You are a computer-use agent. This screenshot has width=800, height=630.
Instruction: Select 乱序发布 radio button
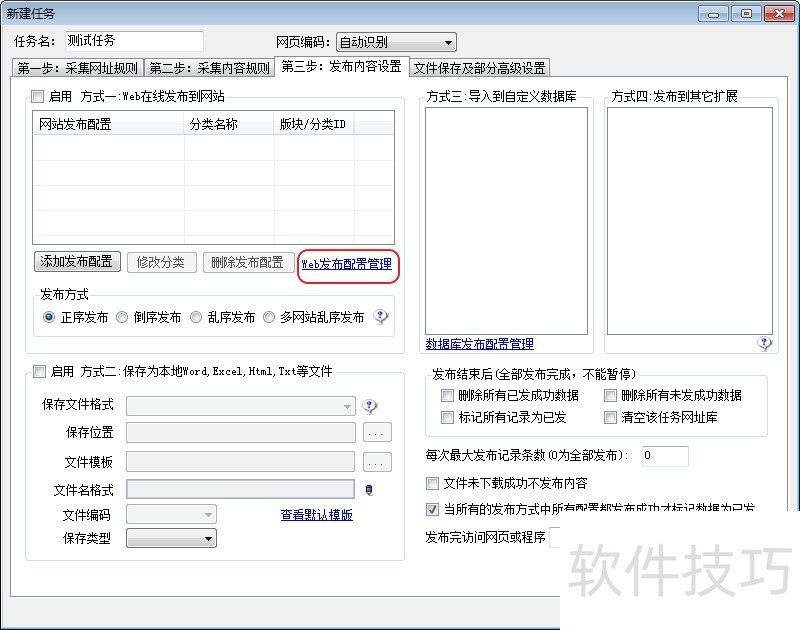pos(196,317)
